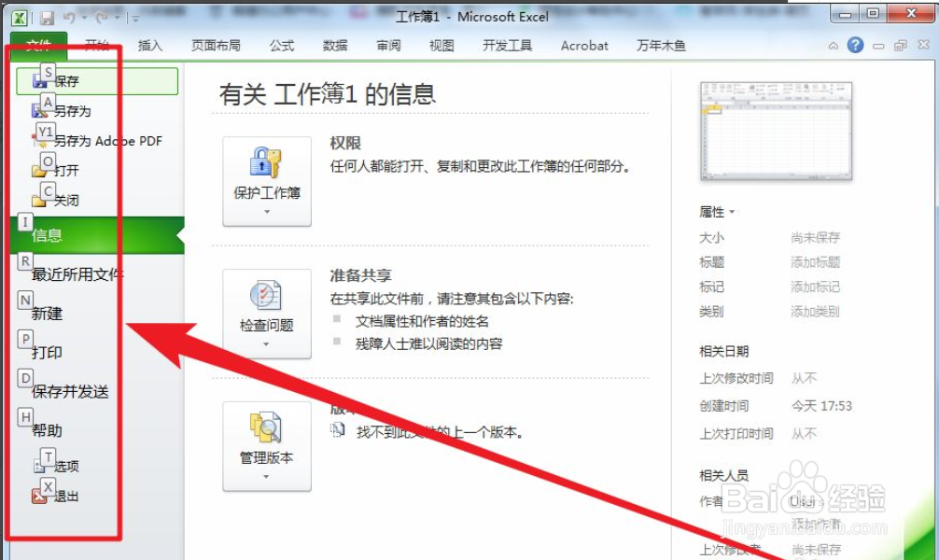
Task: Close the workbook window with inner X
Action: pyautogui.click(x=923, y=45)
